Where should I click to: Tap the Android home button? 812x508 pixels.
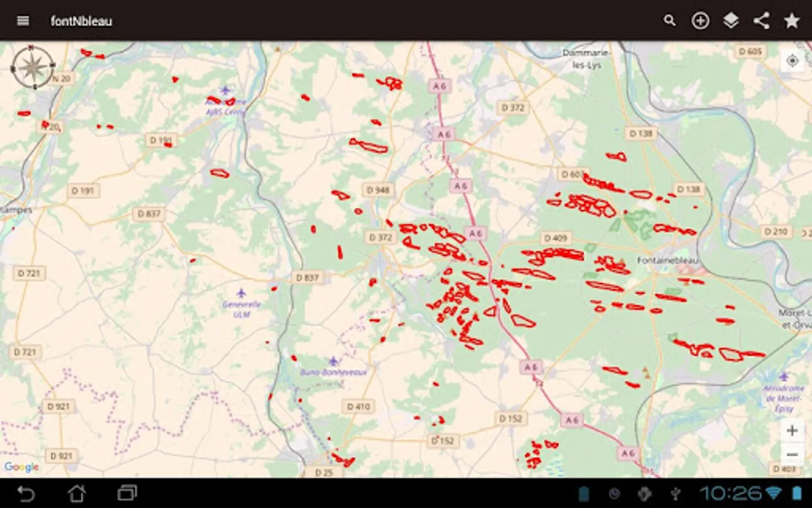[77, 493]
